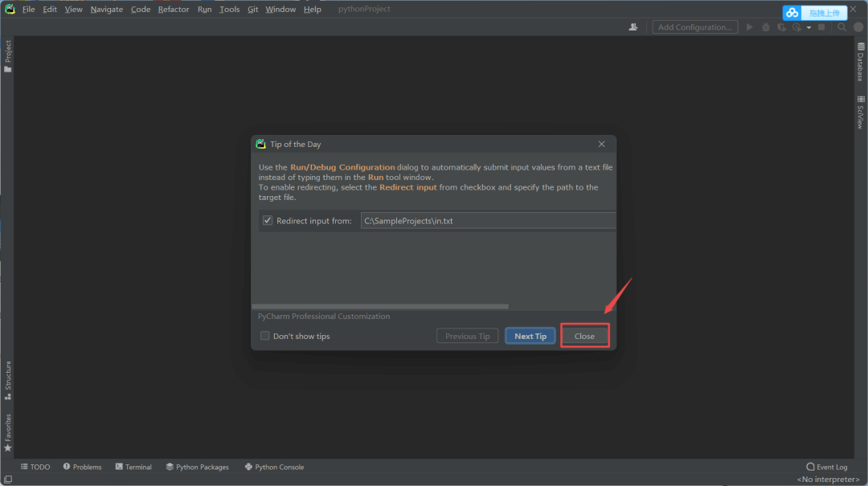Open the <No interpreter> selector in status bar
The image size is (868, 486).
[828, 480]
